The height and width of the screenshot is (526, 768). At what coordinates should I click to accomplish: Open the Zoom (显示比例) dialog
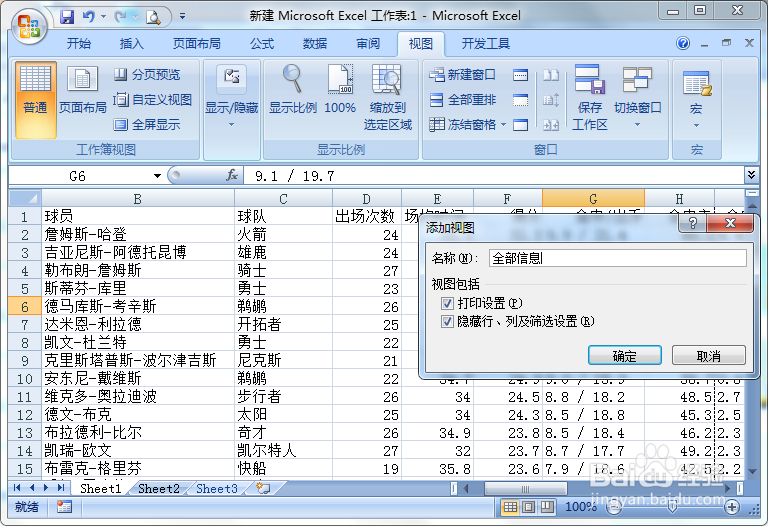[292, 91]
